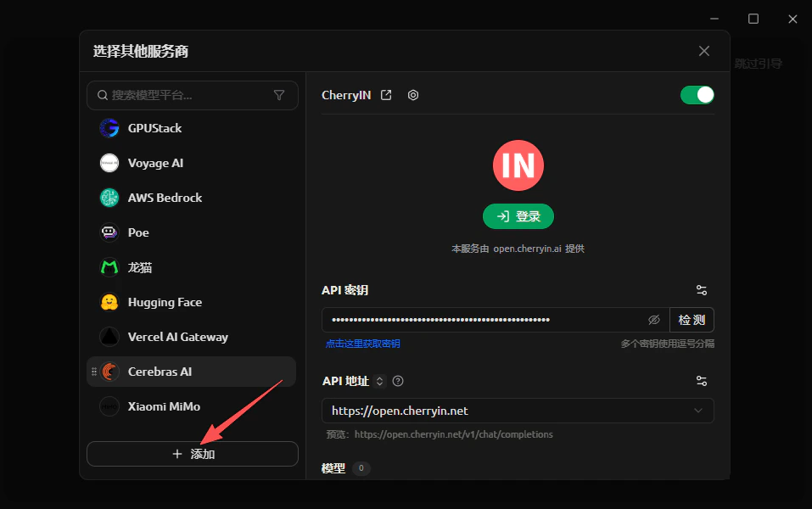Click the Vercel AI Gateway triangle logo
The height and width of the screenshot is (509, 812).
click(x=109, y=337)
